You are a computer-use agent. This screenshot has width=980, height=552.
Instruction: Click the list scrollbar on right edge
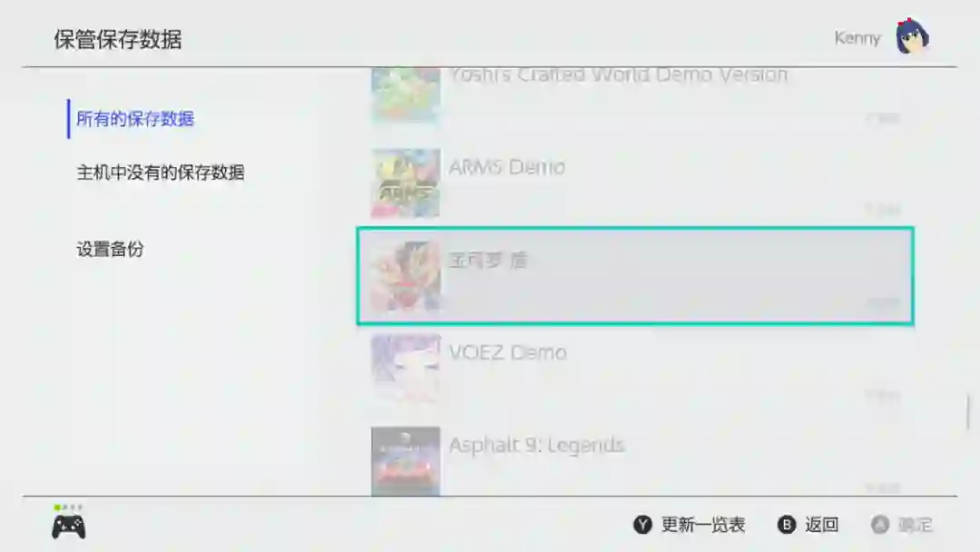968,412
